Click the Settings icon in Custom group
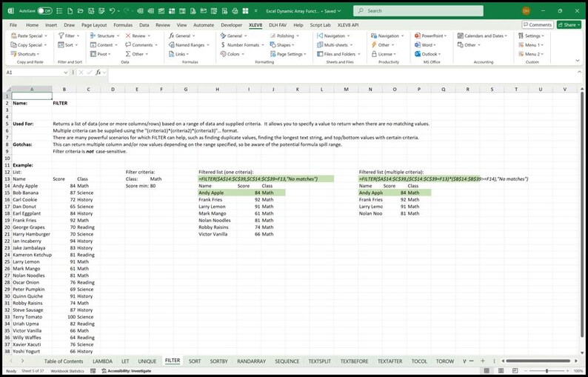Image resolution: width=588 pixels, height=377 pixels. point(521,36)
